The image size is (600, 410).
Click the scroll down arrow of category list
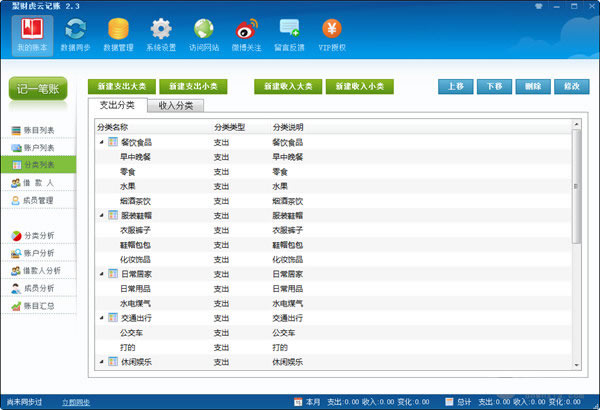577,365
